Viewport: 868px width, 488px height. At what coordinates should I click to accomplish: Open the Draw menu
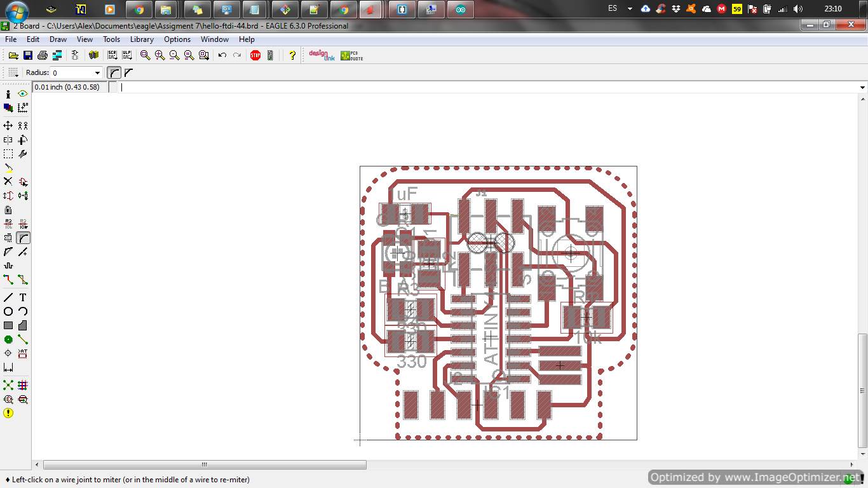pyautogui.click(x=58, y=39)
